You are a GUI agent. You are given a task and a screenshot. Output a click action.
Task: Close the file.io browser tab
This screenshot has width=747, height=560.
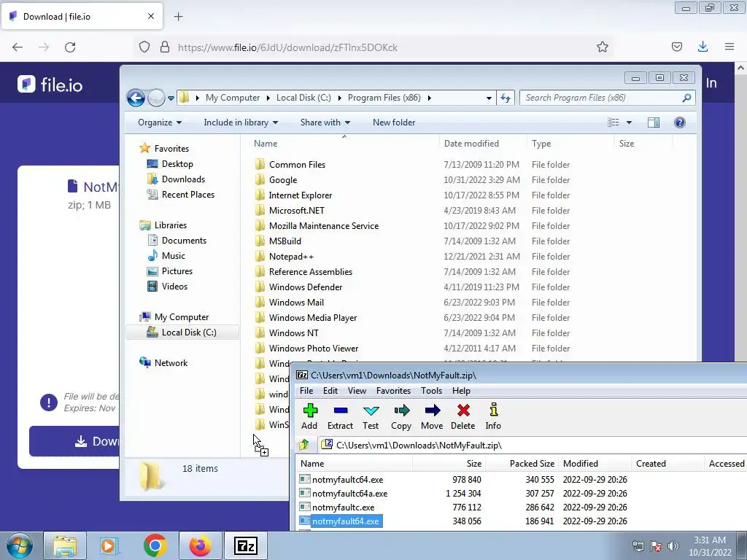point(151,16)
